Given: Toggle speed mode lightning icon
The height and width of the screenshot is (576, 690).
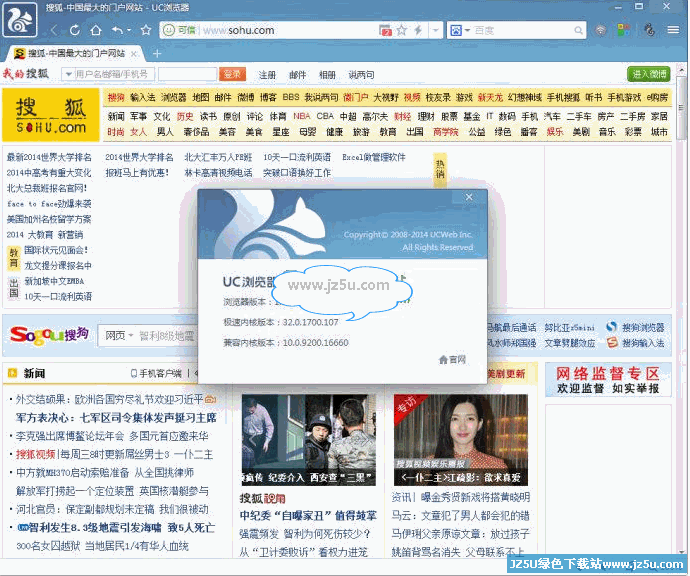Looking at the screenshot, I should [418, 30].
